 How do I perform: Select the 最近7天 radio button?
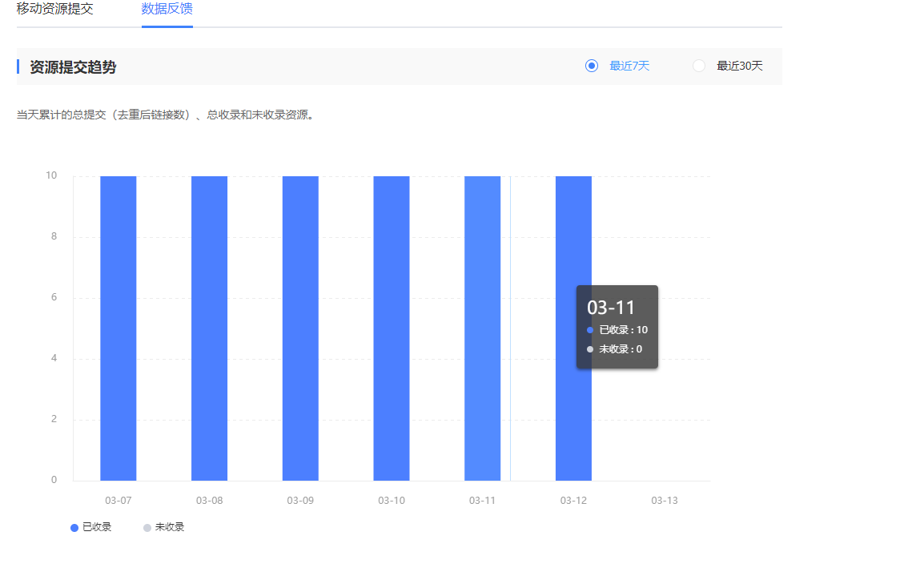point(627,66)
